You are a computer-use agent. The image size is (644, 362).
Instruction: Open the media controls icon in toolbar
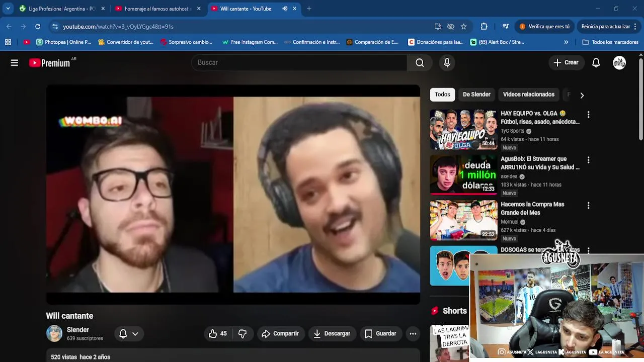(x=505, y=27)
